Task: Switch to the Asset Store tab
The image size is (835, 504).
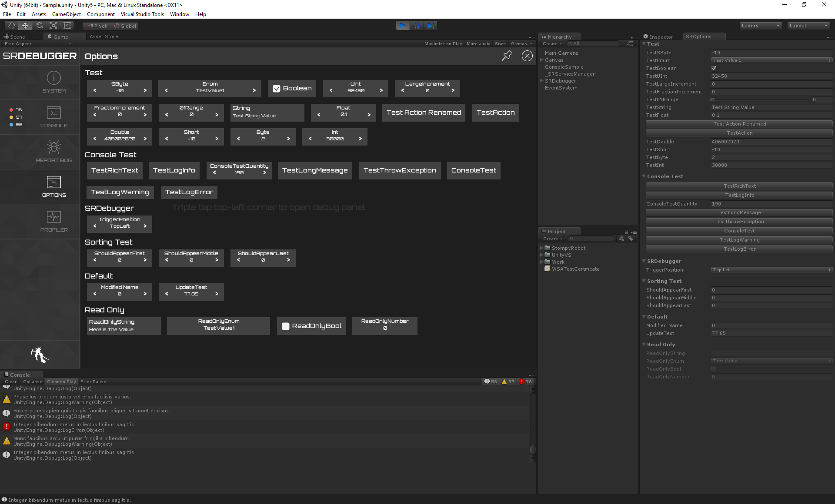Action: coord(104,36)
